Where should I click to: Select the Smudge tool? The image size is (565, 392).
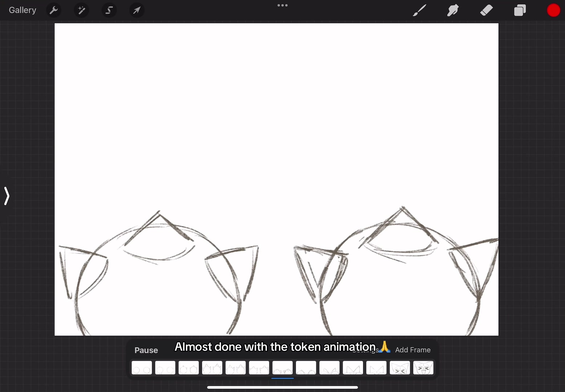453,10
